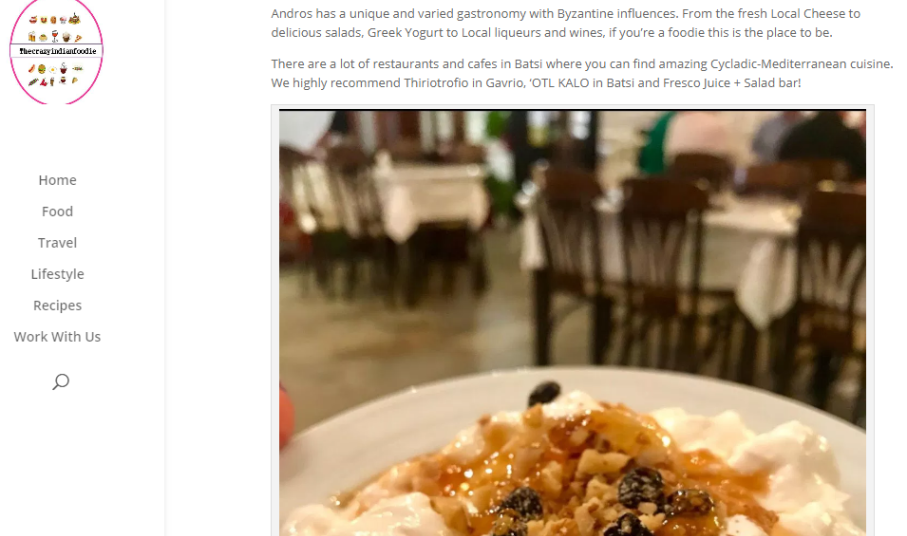The height and width of the screenshot is (536, 907).
Task: Click the 'Cycladic-Mediterranean cuisine' phrase
Action: click(801, 64)
